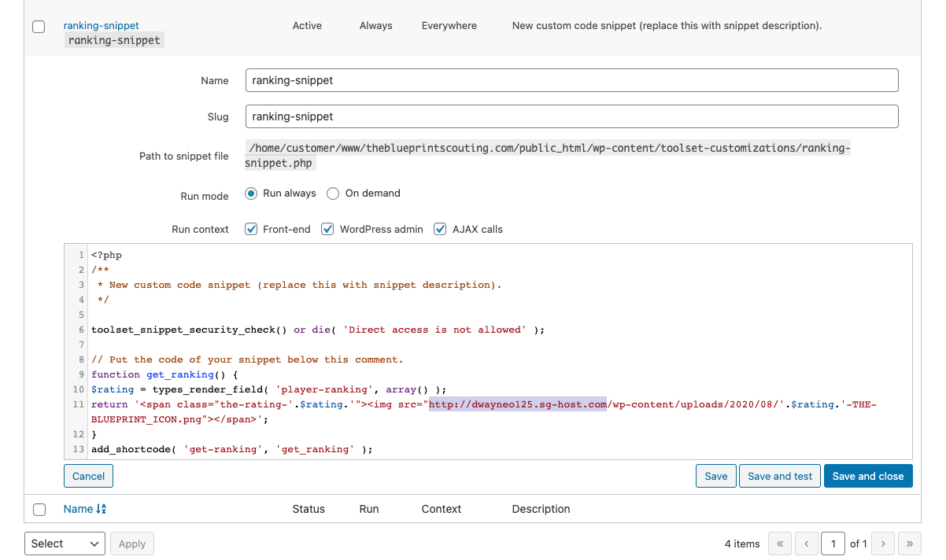The image size is (946, 560).
Task: Click the highlighted dwayneo125.sg-host.com URL in code
Action: (518, 404)
